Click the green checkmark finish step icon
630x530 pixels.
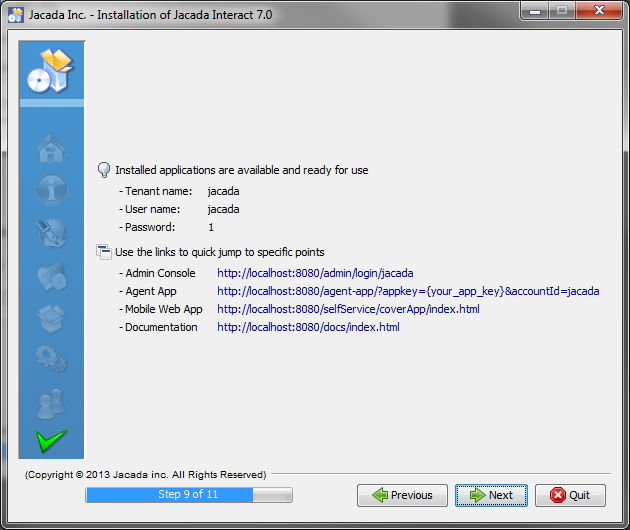point(51,441)
